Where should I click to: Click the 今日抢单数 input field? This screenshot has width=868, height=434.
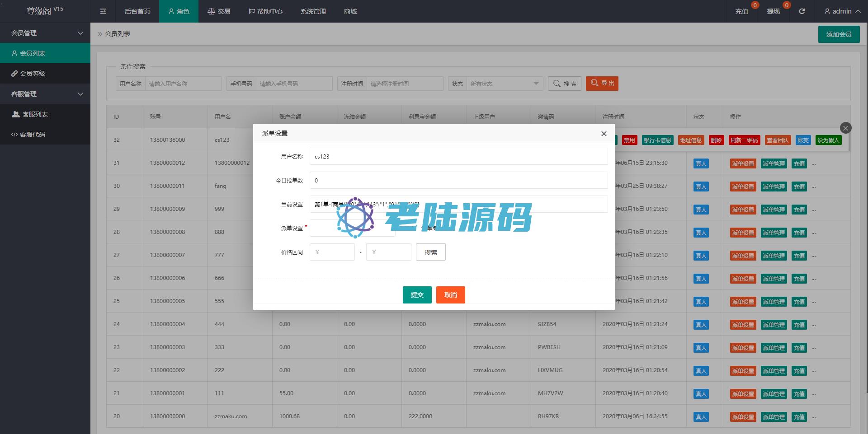[458, 180]
